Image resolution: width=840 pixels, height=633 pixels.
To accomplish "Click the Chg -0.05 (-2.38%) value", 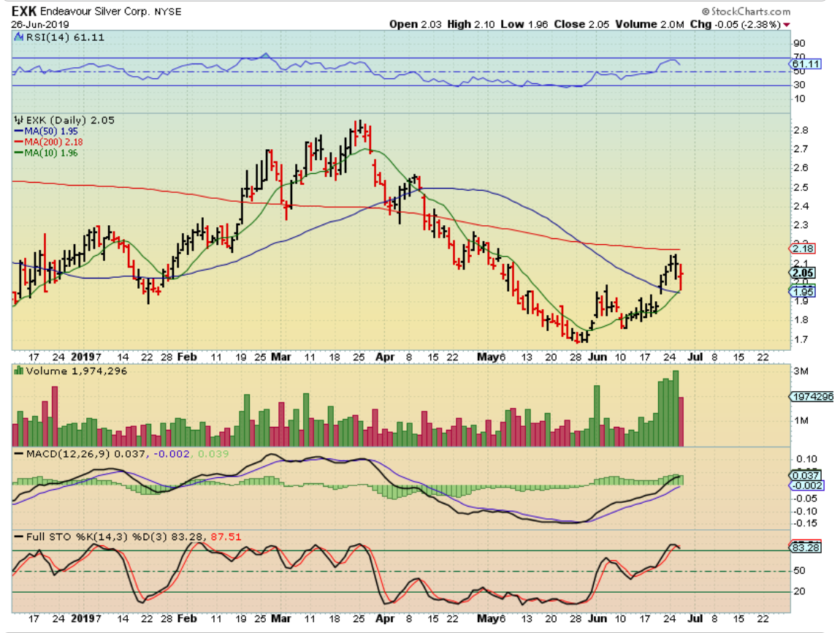I will 735,24.
